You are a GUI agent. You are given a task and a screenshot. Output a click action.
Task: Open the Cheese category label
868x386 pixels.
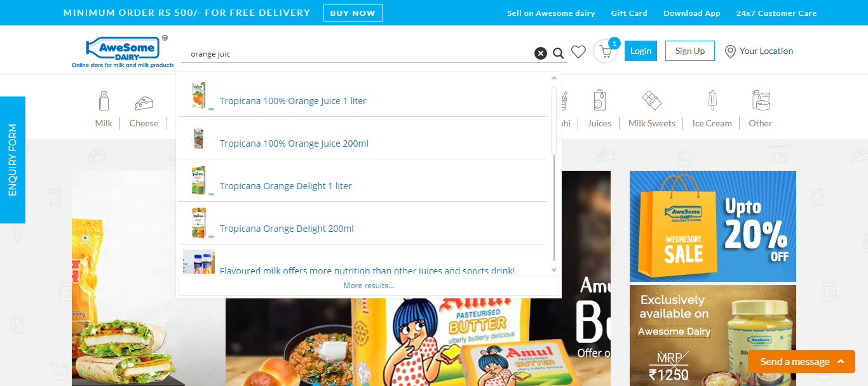coord(144,123)
